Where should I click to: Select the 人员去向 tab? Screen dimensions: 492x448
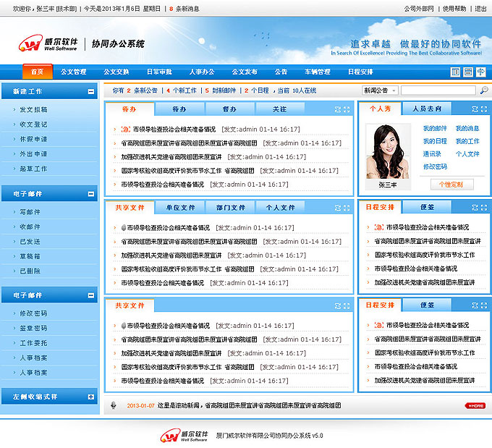click(427, 109)
